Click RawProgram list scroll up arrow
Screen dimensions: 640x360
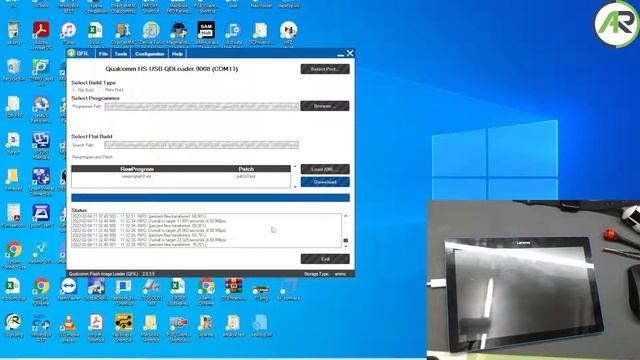(x=295, y=167)
